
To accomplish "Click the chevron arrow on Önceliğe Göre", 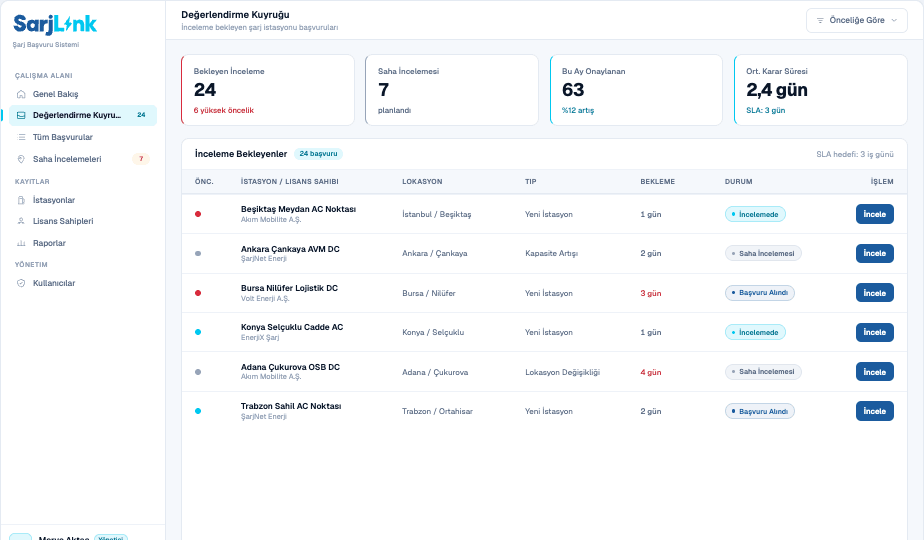I will coord(894,20).
